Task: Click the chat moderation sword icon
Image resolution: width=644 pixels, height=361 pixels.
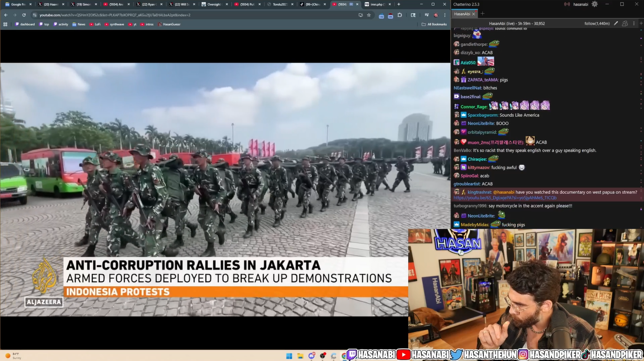Action: (616, 23)
